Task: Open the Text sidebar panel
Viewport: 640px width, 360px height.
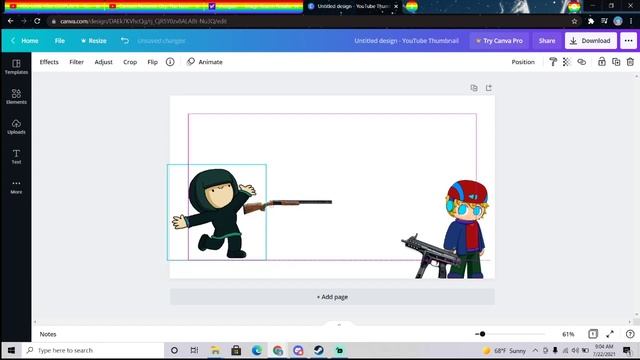Action: (16, 156)
